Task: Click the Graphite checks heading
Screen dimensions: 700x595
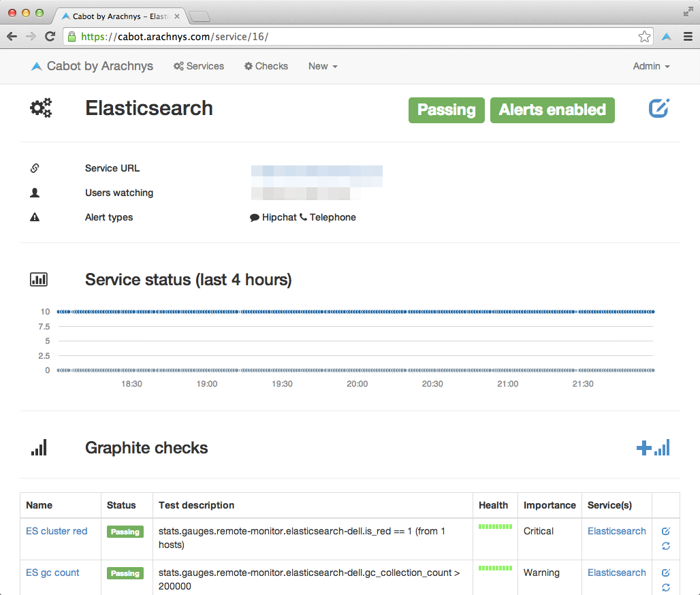Action: point(146,448)
